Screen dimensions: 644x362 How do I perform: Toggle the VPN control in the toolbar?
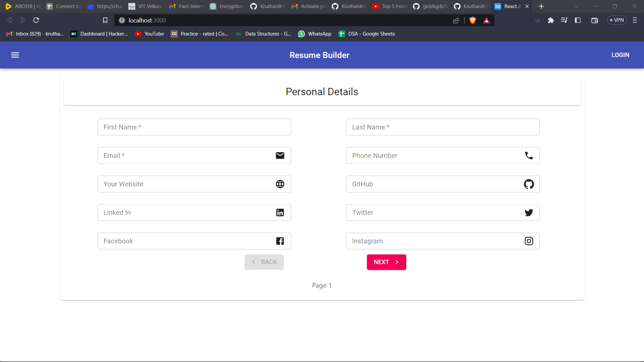point(616,20)
